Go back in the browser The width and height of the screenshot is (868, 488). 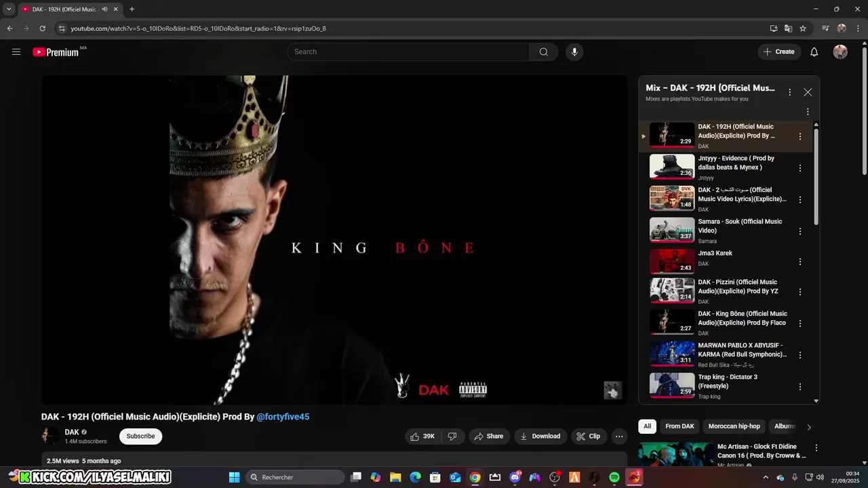[x=9, y=28]
